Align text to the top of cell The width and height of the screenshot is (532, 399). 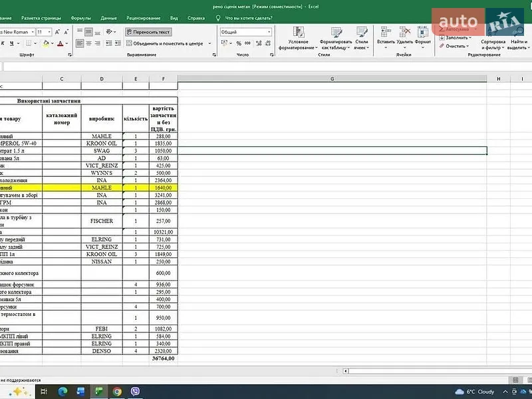point(80,31)
